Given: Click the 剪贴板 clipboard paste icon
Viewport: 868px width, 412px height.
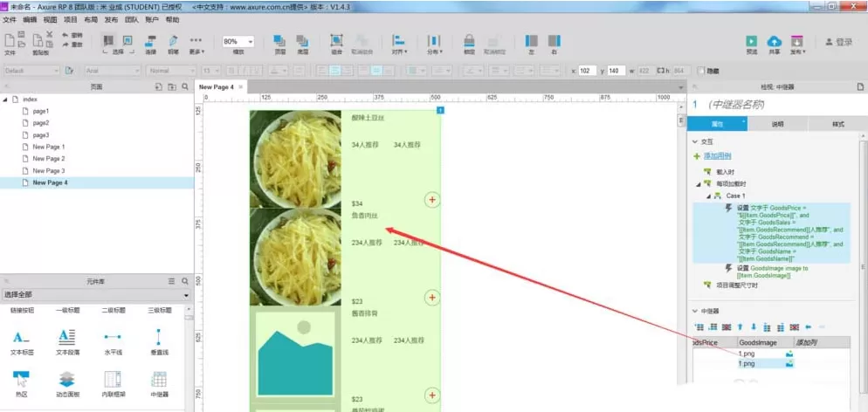Looking at the screenshot, I should [x=37, y=40].
